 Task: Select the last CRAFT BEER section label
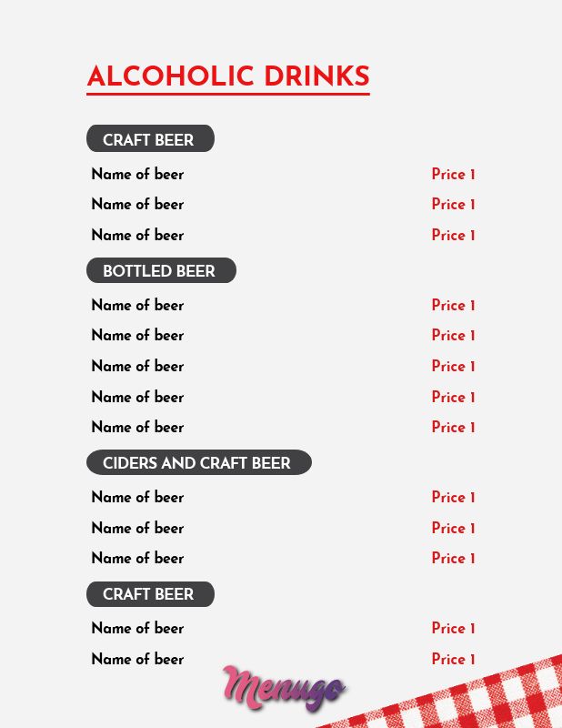coord(150,594)
